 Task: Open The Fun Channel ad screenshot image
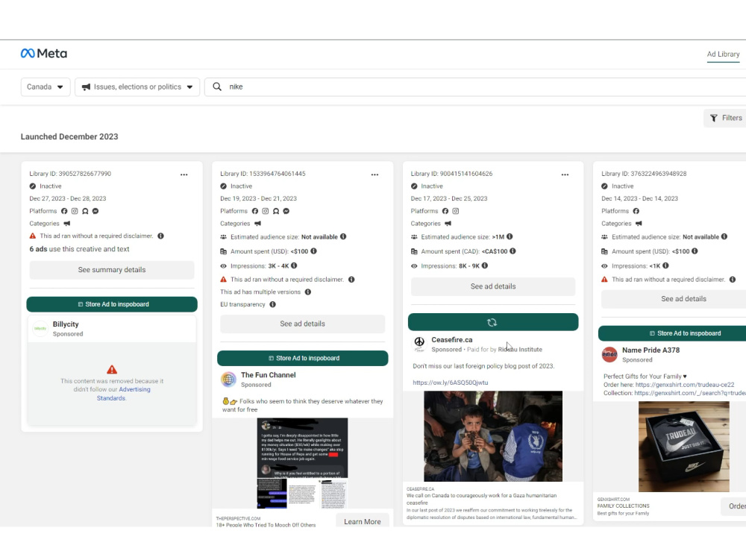tap(303, 463)
